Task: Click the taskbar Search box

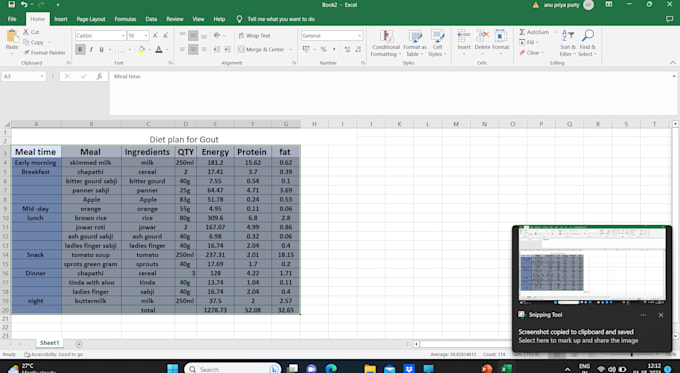Action: [233, 369]
